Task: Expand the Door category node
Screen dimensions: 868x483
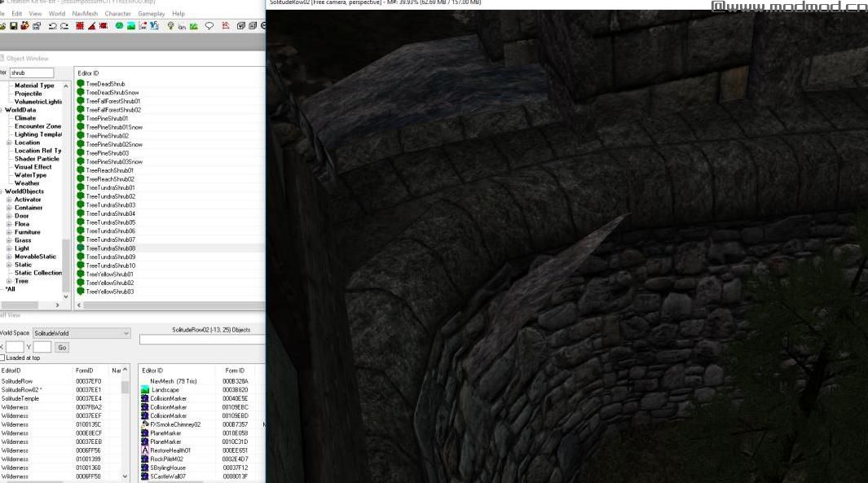Action: coord(9,216)
